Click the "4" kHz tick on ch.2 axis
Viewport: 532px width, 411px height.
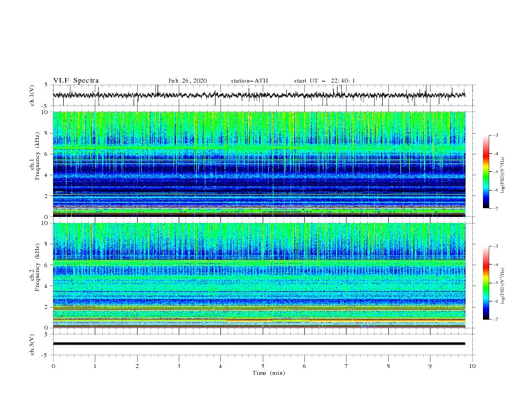(48, 286)
